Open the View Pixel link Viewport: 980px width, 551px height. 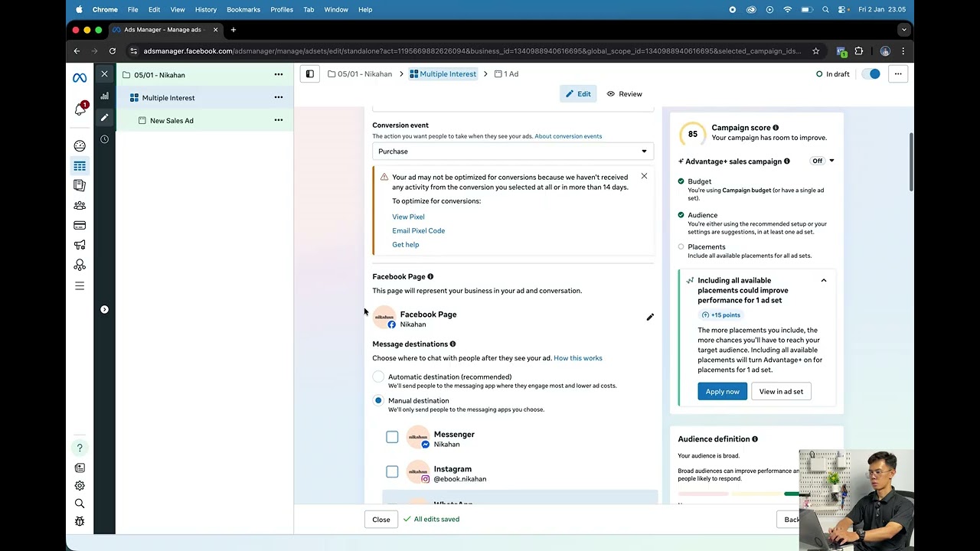408,217
